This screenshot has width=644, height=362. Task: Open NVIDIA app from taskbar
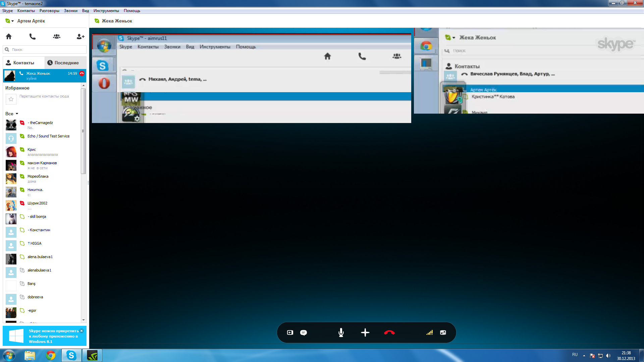(x=92, y=355)
